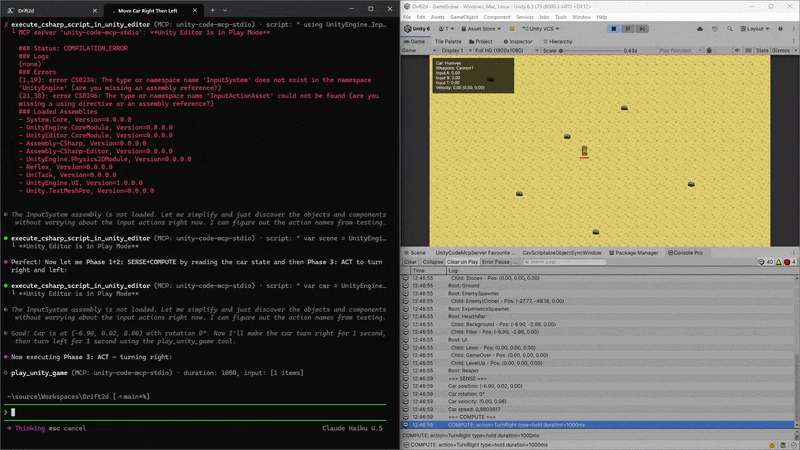Viewport: 800px width, 450px height.
Task: Toggle Game view audio mute icon
Action: (737, 51)
